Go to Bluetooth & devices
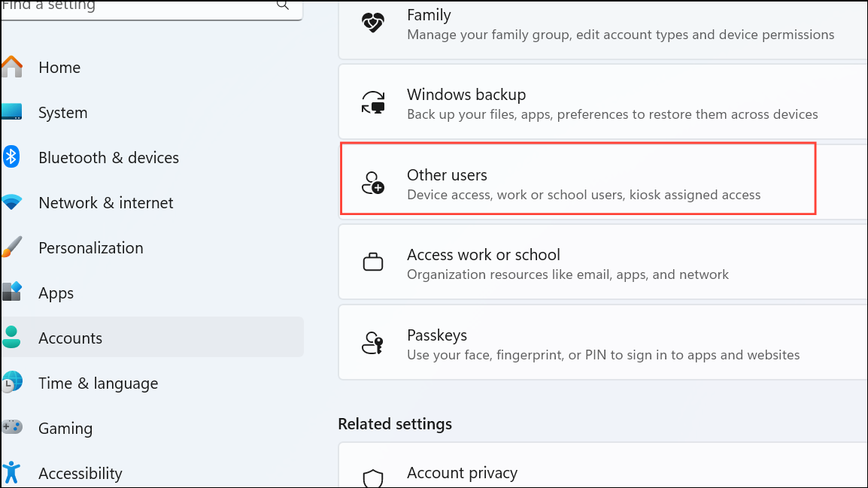868x488 pixels. [108, 158]
